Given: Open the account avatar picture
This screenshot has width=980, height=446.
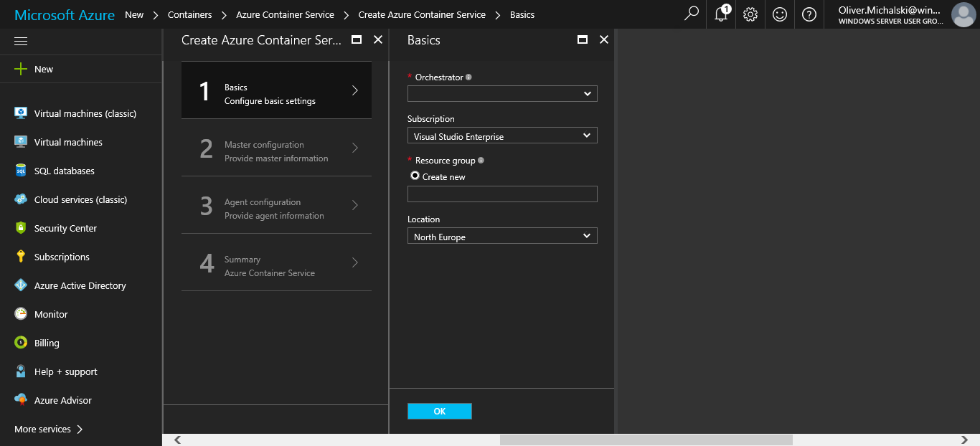Looking at the screenshot, I should point(963,14).
